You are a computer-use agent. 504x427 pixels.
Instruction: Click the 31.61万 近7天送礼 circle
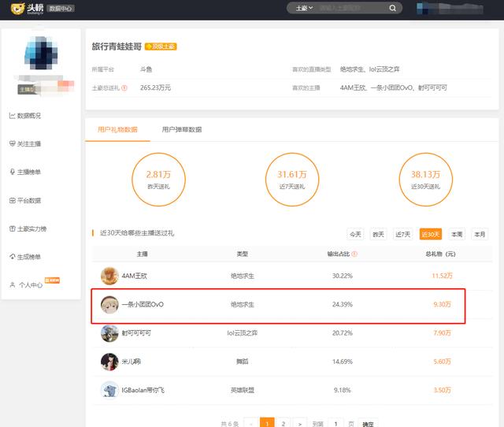pos(292,180)
